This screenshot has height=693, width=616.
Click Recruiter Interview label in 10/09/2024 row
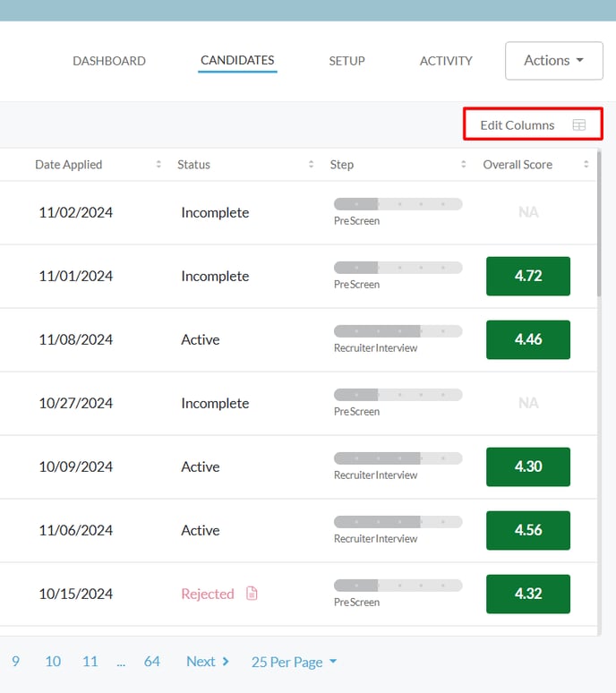[x=376, y=475]
